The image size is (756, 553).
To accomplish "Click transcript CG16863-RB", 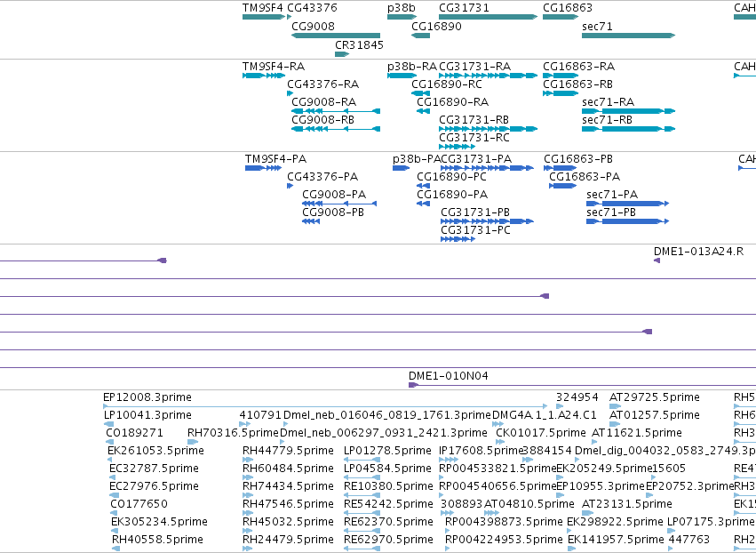I will pyautogui.click(x=577, y=84).
